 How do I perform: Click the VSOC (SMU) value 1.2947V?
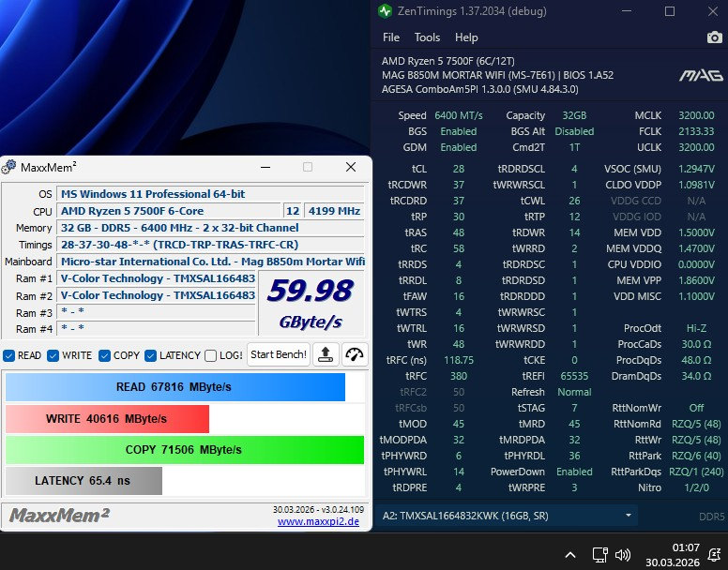696,169
